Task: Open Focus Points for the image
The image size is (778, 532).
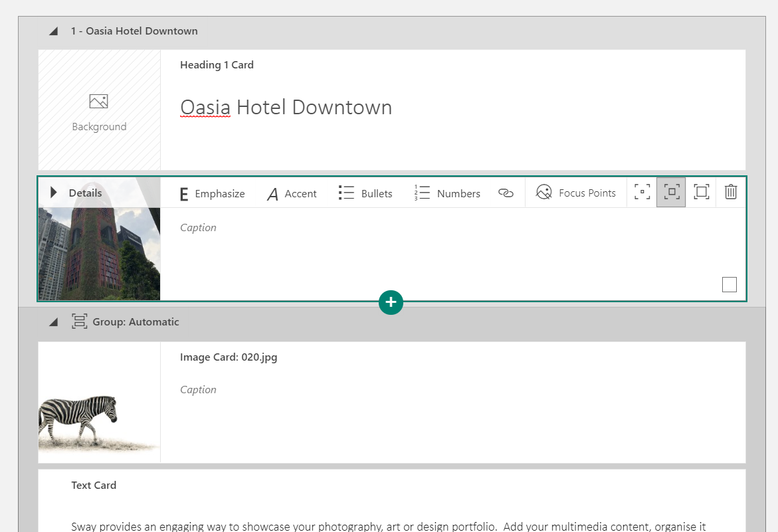Action: click(576, 193)
